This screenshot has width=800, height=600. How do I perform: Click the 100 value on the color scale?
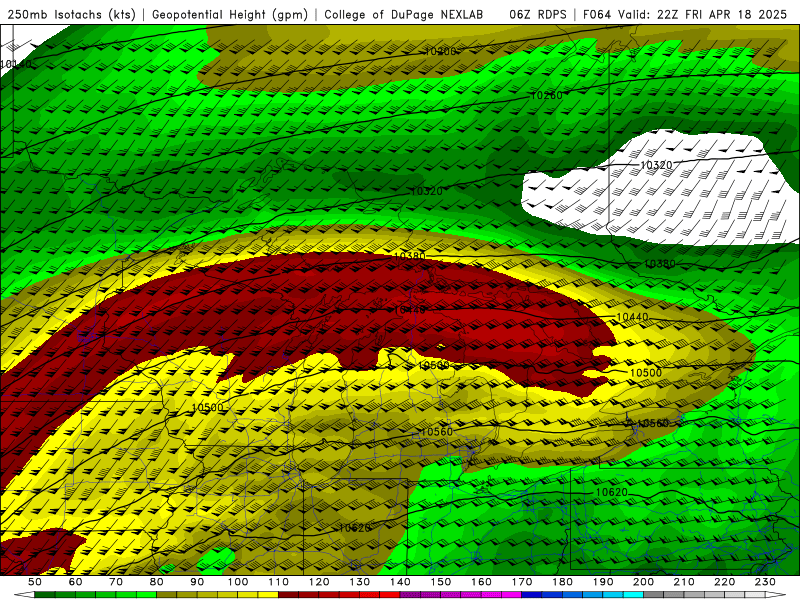(238, 582)
